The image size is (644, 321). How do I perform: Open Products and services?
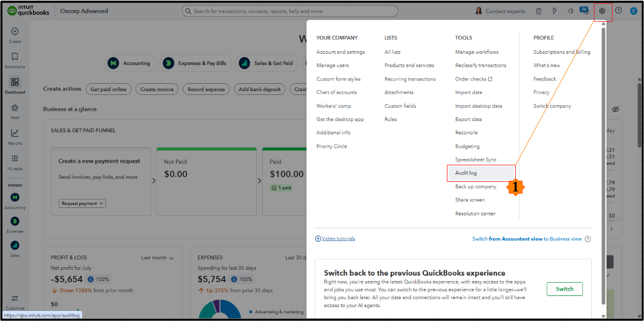click(x=409, y=65)
